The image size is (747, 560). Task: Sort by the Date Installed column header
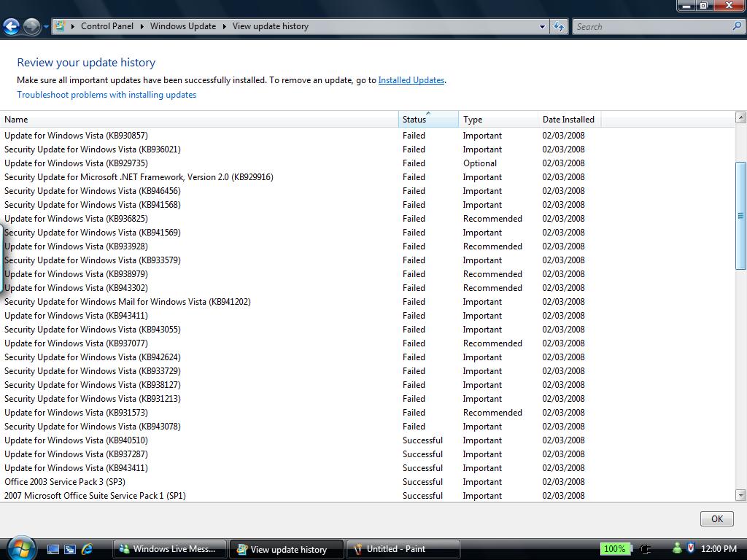569,120
